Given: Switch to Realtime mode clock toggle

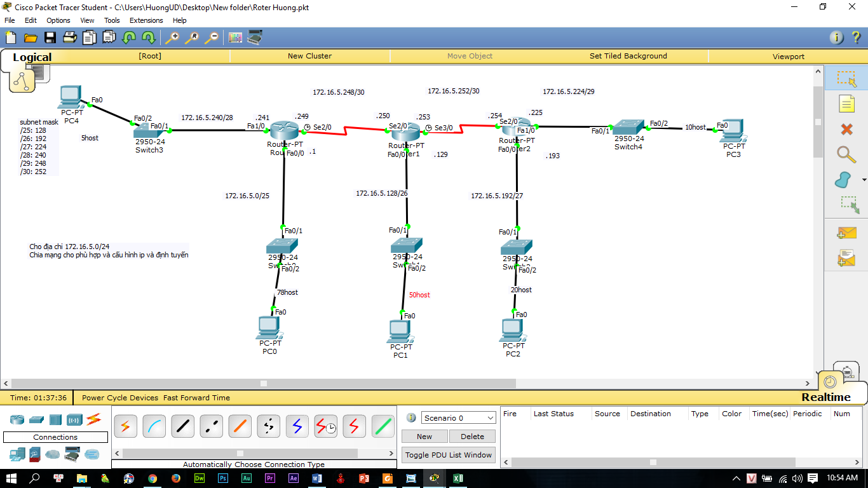Looking at the screenshot, I should pos(831,381).
